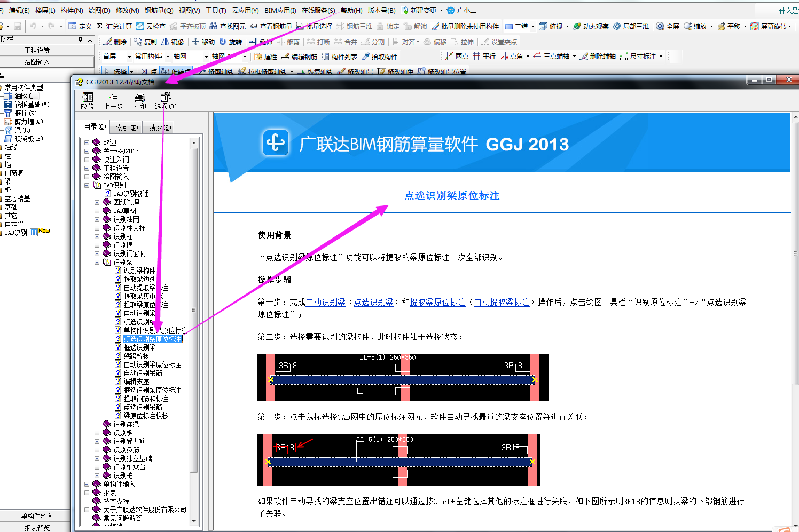This screenshot has width=799, height=532.
Task: Follow the 提取梁原位标注 hyperlink
Action: 437,302
